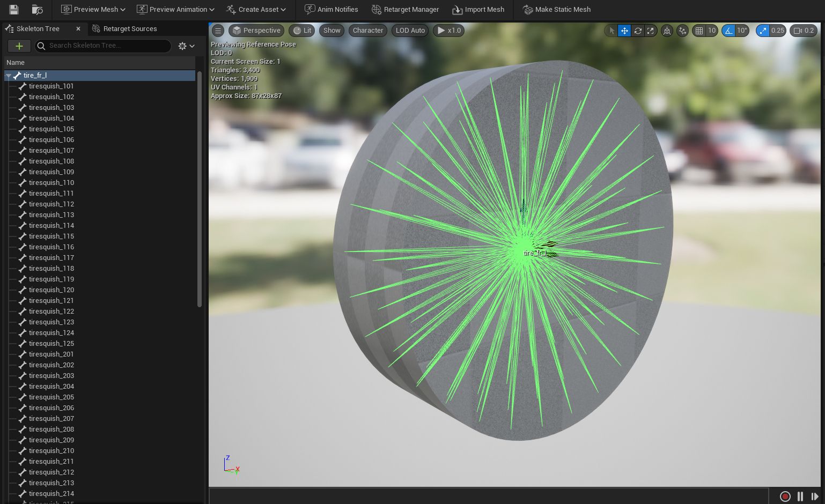Click the Show button in the viewport
Viewport: 825px width, 504px height.
pyautogui.click(x=332, y=31)
